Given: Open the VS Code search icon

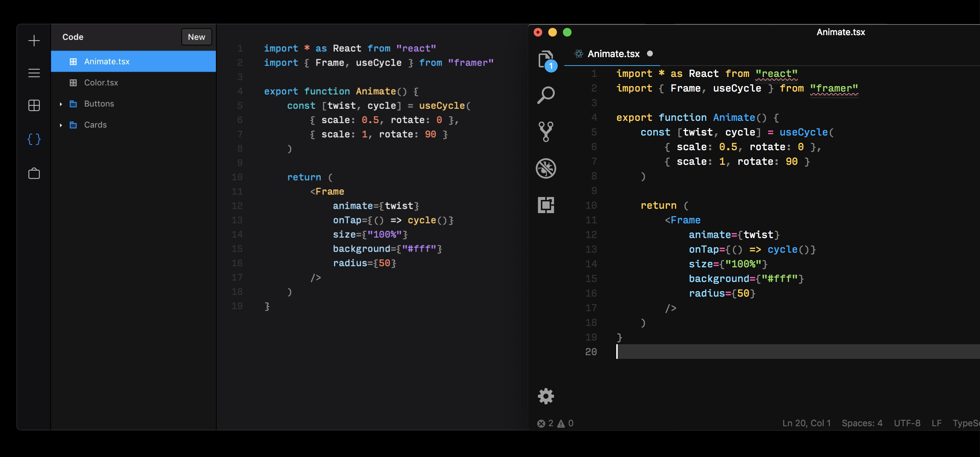Looking at the screenshot, I should click(546, 95).
